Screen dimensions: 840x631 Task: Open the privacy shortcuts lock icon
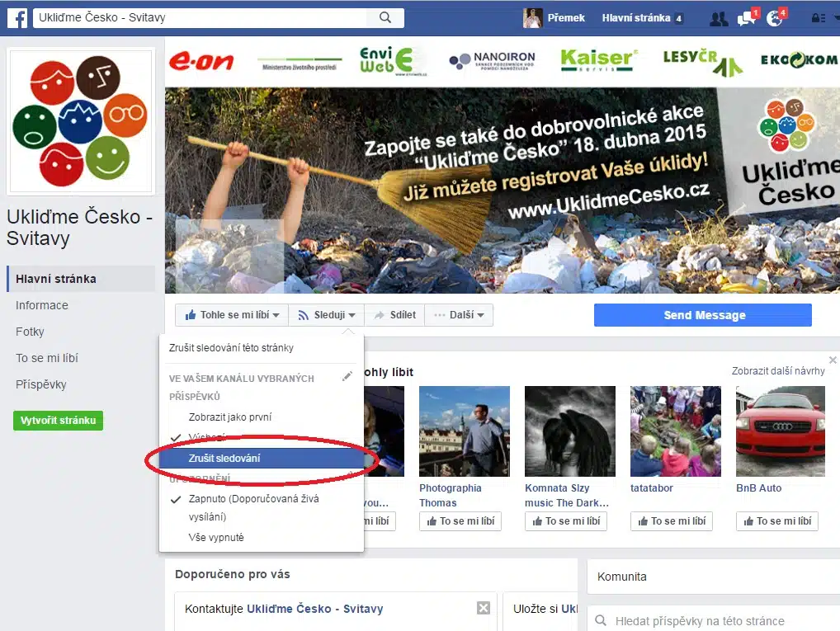(818, 18)
